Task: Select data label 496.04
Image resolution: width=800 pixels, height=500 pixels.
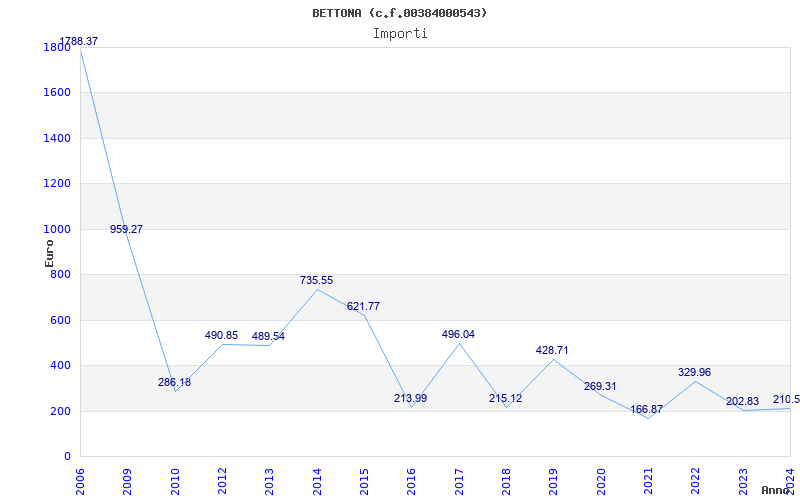Action: click(458, 334)
